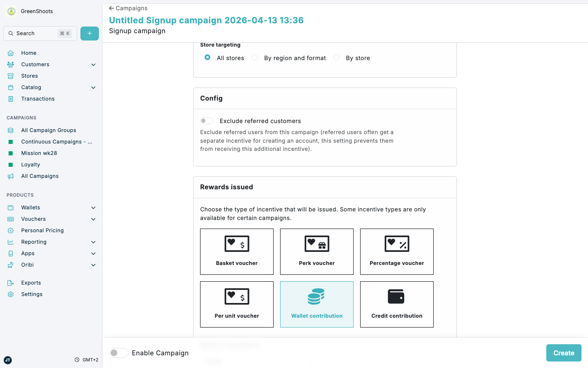Collapse the Wallets menu chevron

(93, 207)
